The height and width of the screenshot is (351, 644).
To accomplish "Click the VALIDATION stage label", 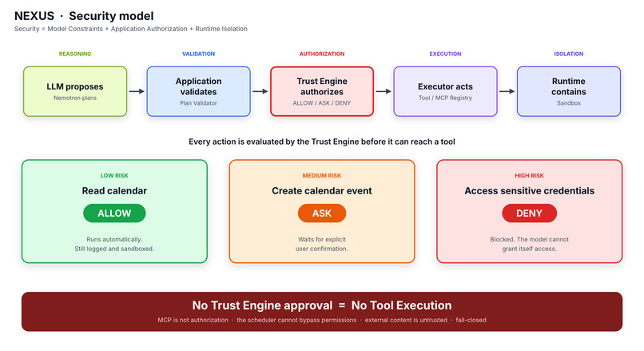I will point(198,54).
